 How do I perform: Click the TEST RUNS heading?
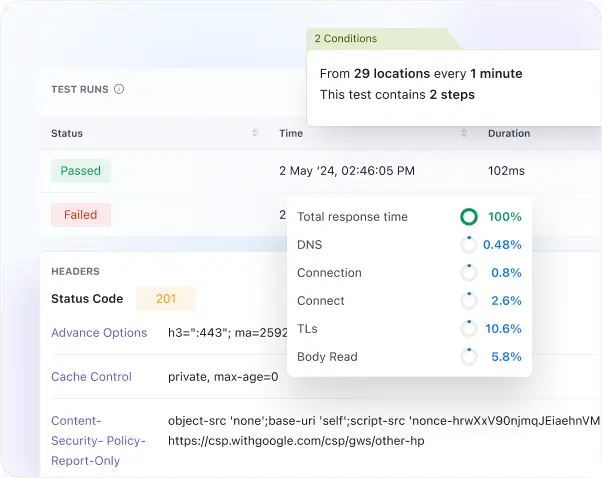point(80,89)
